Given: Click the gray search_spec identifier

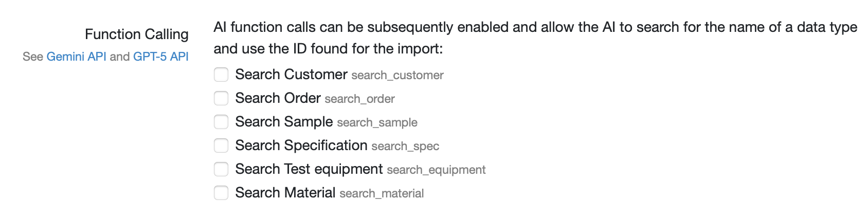Looking at the screenshot, I should 405,147.
